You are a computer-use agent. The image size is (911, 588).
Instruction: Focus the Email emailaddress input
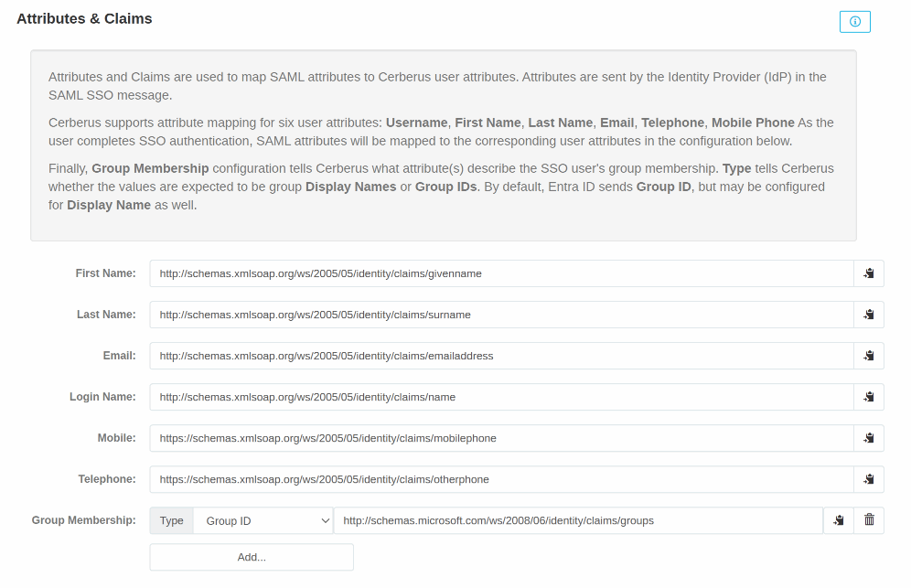[501, 356]
